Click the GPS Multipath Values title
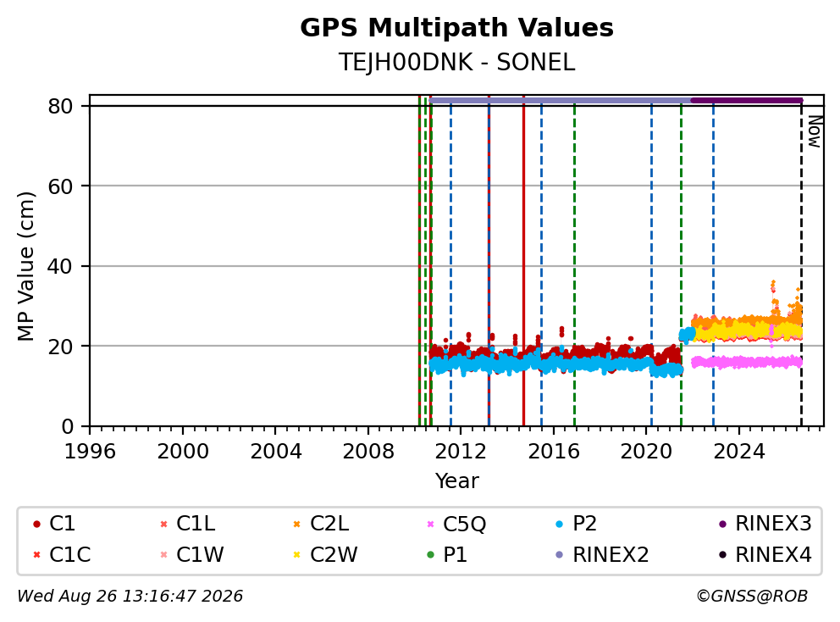 point(456,28)
